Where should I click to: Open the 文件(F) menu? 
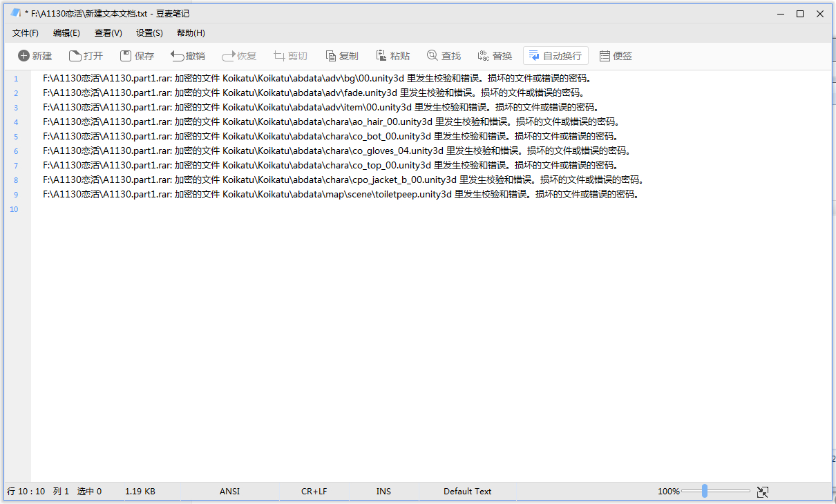click(26, 33)
